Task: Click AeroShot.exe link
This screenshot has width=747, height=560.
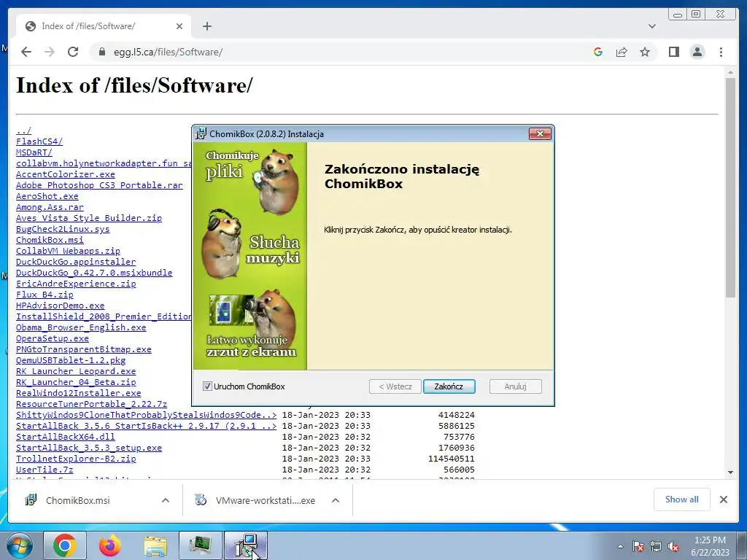Action: (x=47, y=196)
